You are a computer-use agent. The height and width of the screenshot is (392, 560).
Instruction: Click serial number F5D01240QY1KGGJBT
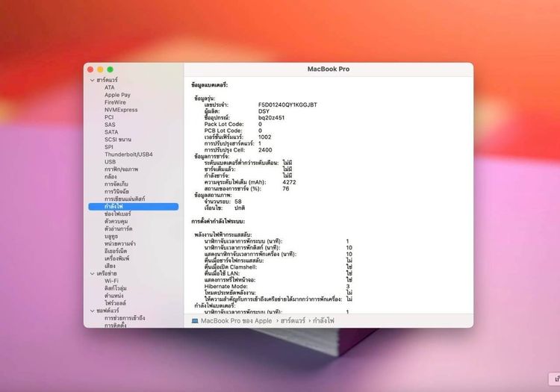(x=287, y=105)
